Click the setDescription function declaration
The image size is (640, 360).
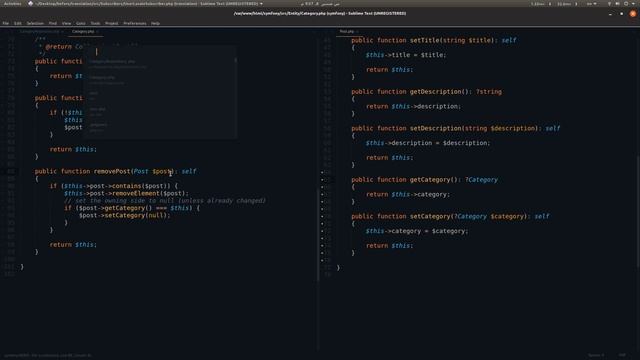click(x=456, y=129)
